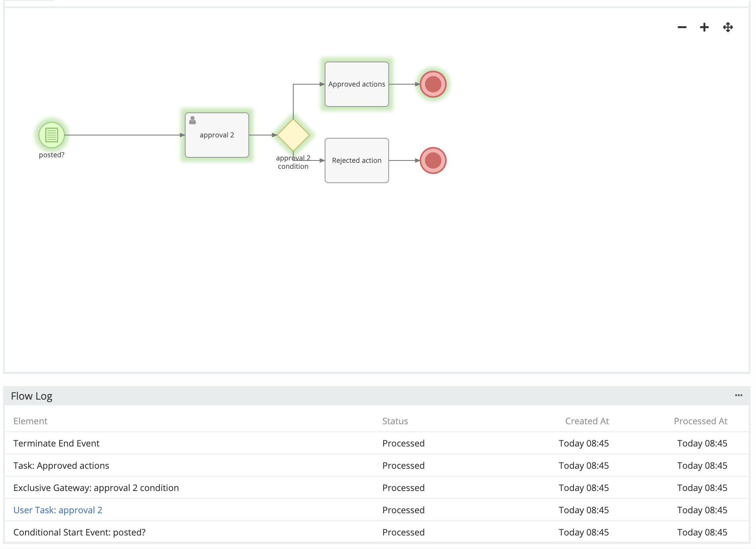Image resolution: width=756 pixels, height=549 pixels.
Task: Open the 'User Task: approval 2' link
Action: [58, 510]
